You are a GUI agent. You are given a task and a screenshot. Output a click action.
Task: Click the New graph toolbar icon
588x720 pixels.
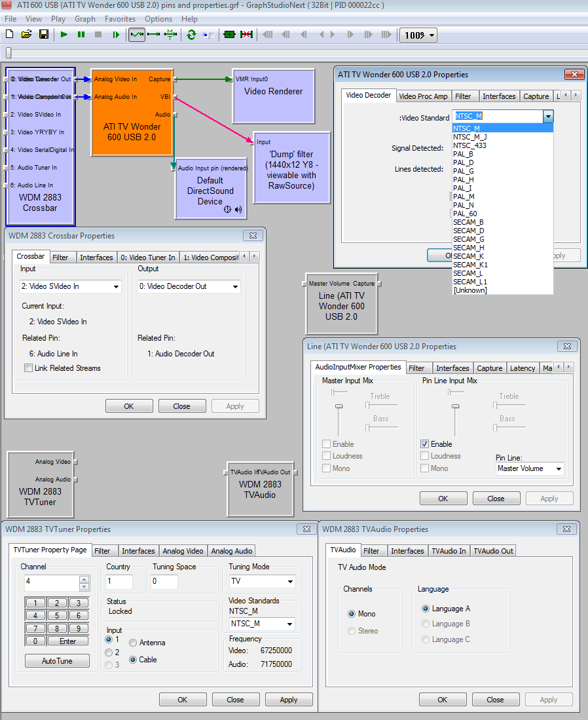pos(10,35)
